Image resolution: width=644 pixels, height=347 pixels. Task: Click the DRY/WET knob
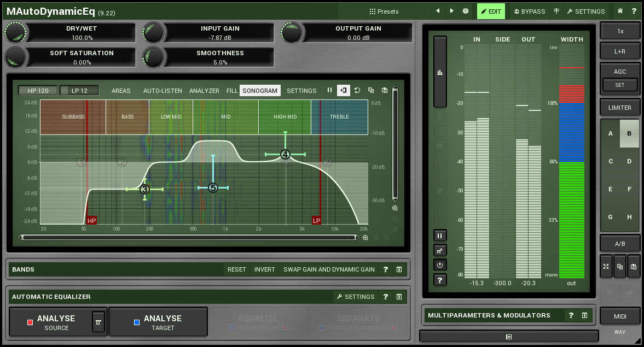point(16,32)
